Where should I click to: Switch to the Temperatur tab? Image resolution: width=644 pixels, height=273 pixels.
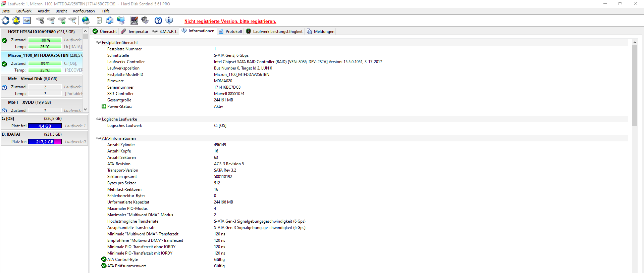(x=135, y=31)
